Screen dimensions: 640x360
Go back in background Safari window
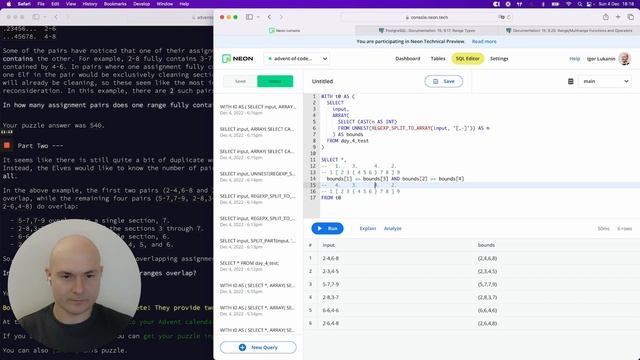(x=56, y=17)
